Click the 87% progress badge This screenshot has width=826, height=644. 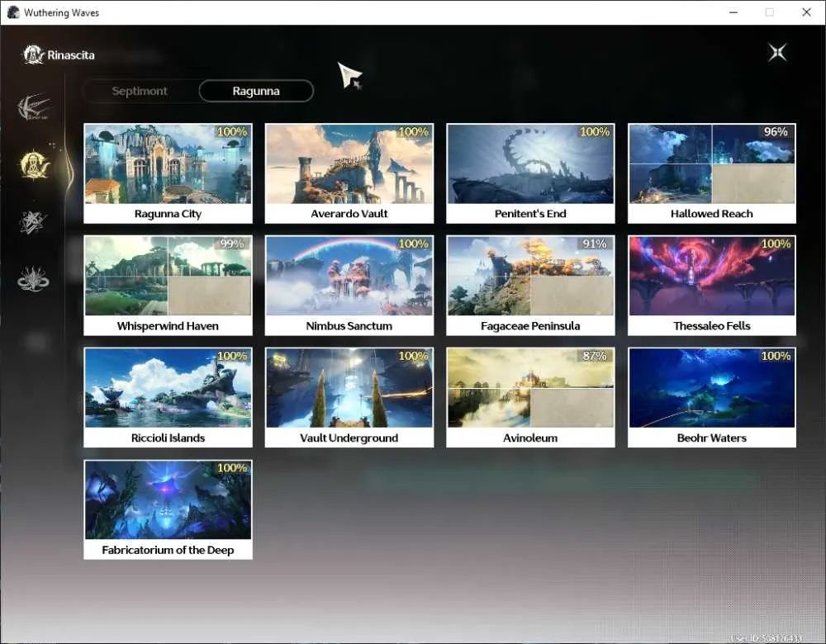[x=595, y=356]
